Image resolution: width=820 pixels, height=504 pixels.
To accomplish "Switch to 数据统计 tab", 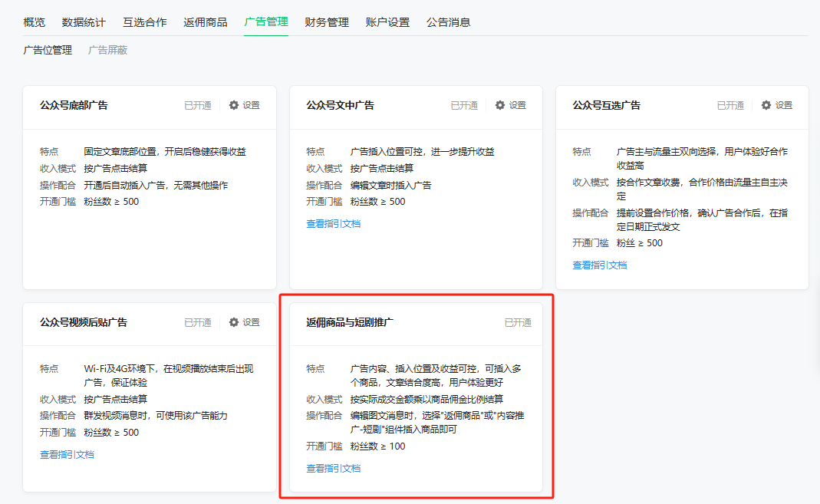I will 84,22.
